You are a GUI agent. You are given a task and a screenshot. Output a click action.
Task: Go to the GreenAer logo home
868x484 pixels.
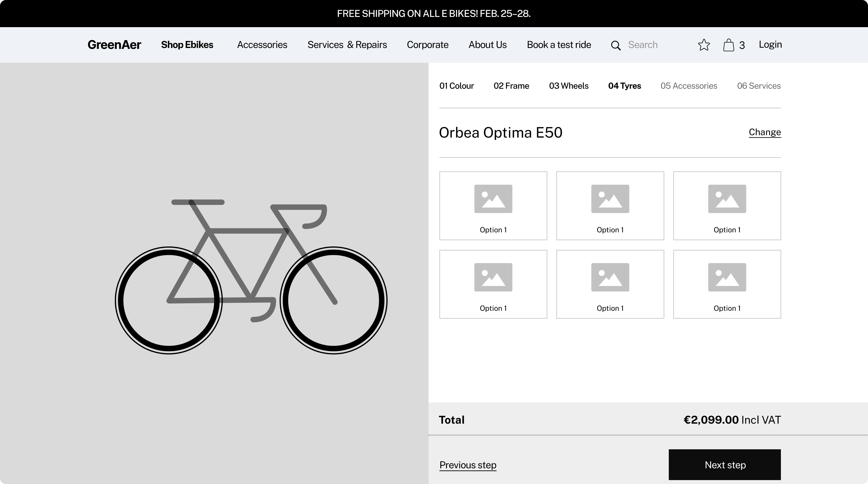(114, 45)
